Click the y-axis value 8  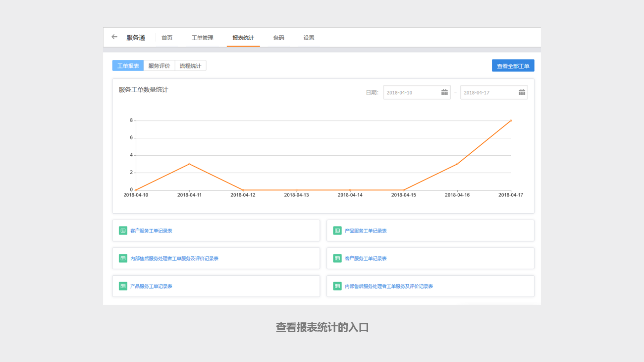tap(131, 120)
